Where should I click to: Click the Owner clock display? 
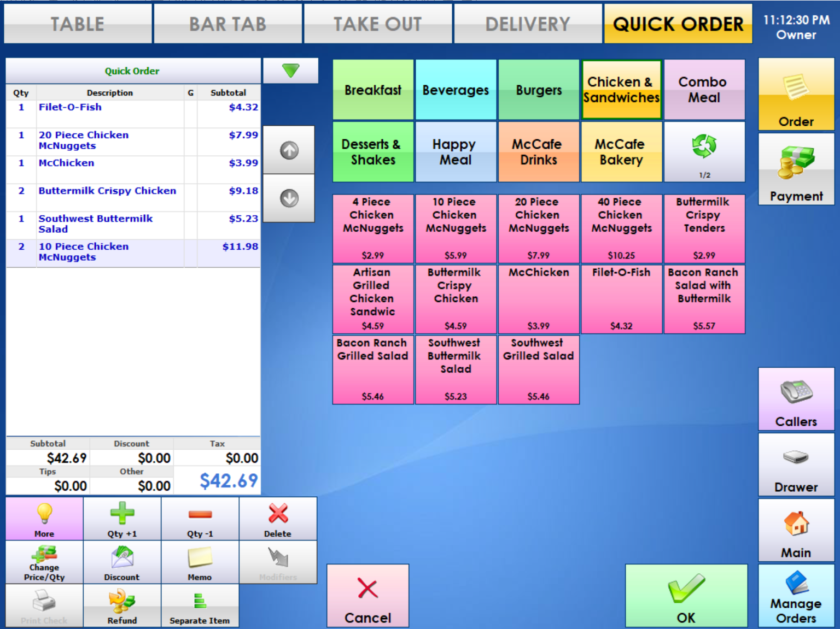[796, 27]
